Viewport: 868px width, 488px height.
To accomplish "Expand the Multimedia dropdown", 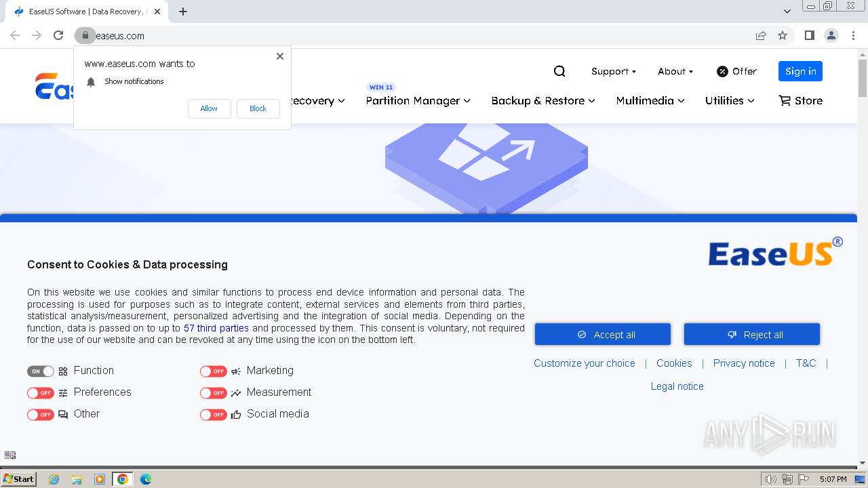I will (650, 100).
